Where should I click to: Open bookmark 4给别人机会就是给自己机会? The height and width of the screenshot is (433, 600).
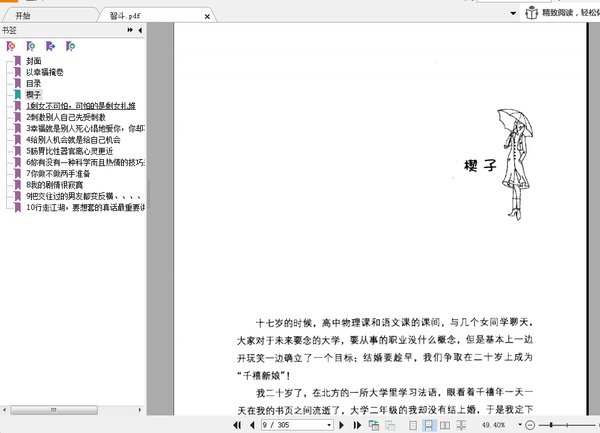(73, 140)
